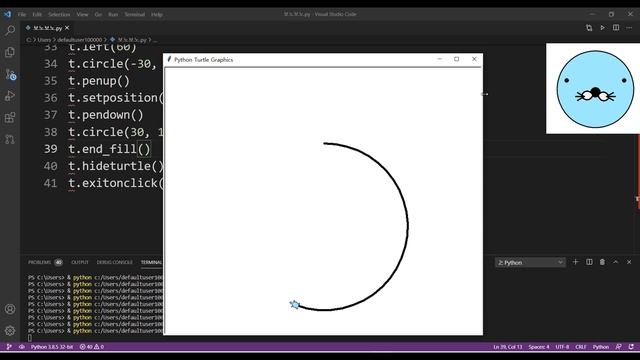Open the terminal selector dropdown '2: Python'
This screenshot has height=360, width=640.
530,262
